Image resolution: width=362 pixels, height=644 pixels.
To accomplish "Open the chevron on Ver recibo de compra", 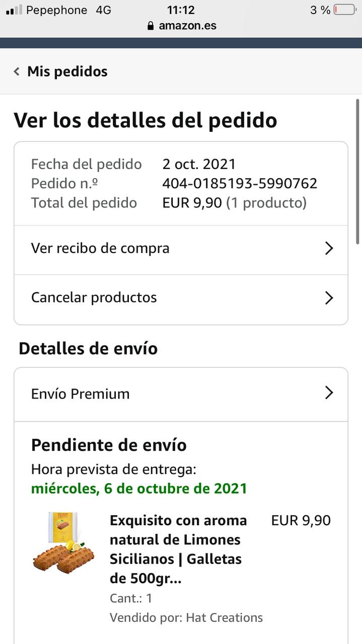I will [329, 248].
